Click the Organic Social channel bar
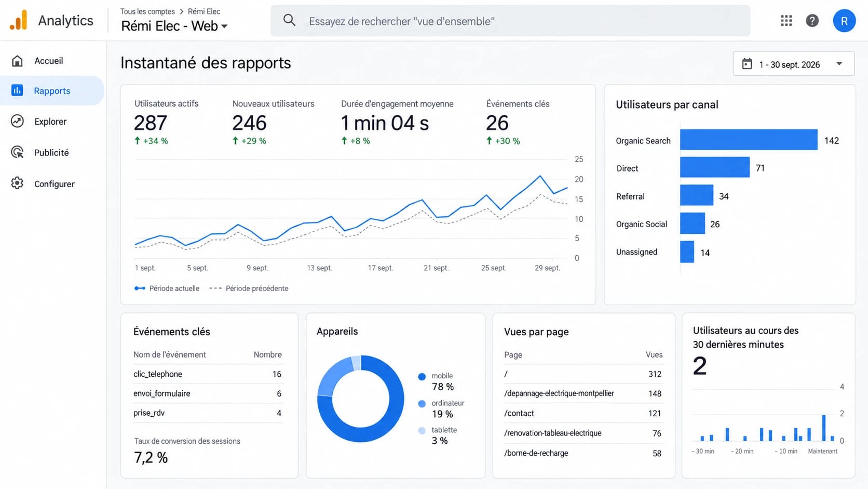This screenshot has height=489, width=868. click(x=693, y=223)
